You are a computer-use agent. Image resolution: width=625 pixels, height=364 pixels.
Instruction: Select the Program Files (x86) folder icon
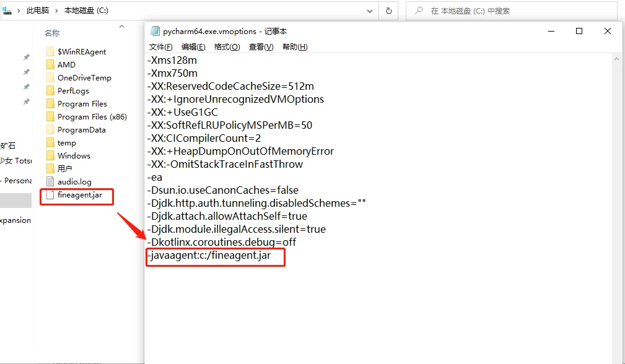50,116
